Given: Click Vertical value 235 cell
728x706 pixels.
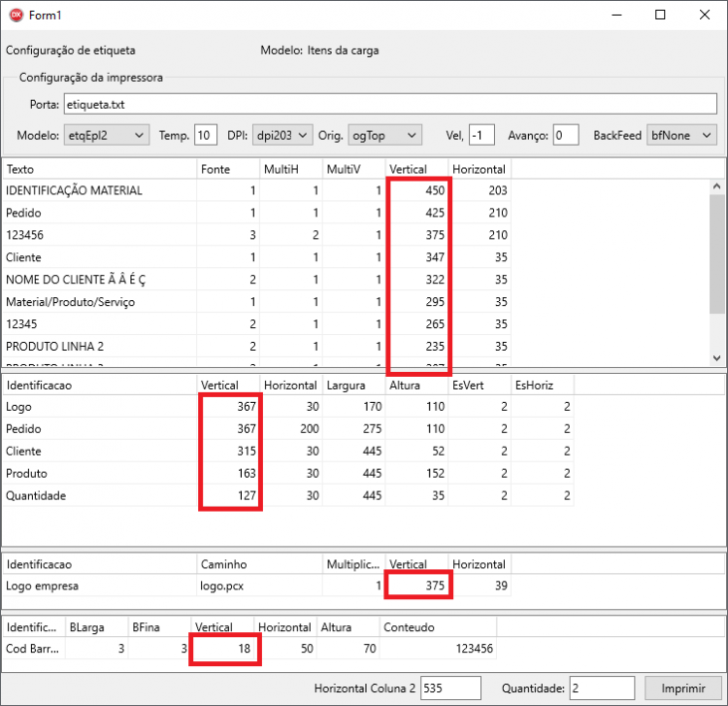Looking at the screenshot, I should (x=416, y=347).
